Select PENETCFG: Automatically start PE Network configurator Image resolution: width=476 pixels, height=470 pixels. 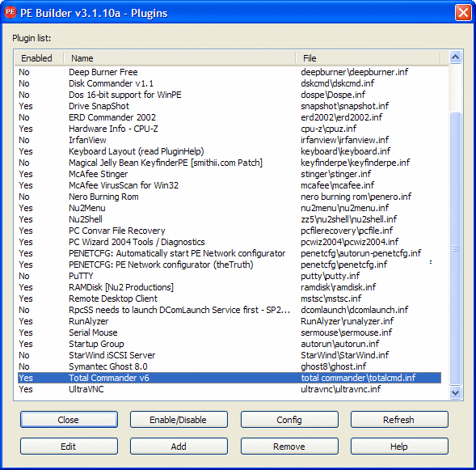230,253
